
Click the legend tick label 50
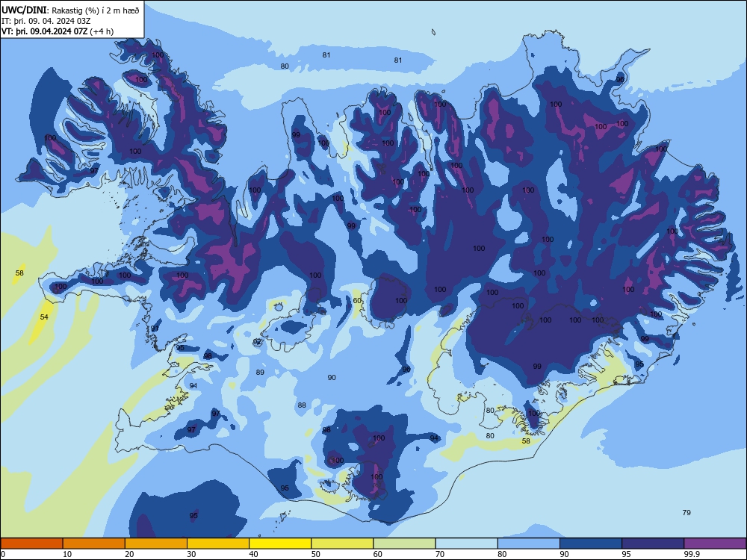coord(315,554)
